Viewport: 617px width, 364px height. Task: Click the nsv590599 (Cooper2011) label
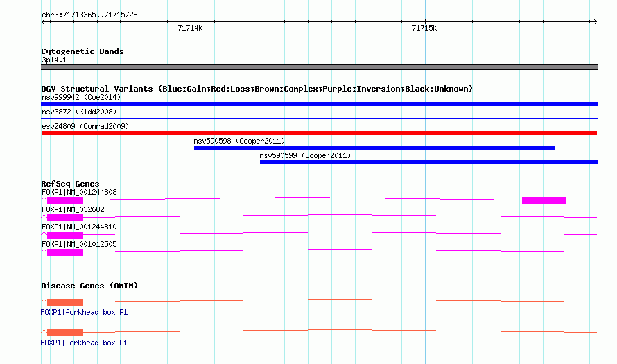pos(305,155)
